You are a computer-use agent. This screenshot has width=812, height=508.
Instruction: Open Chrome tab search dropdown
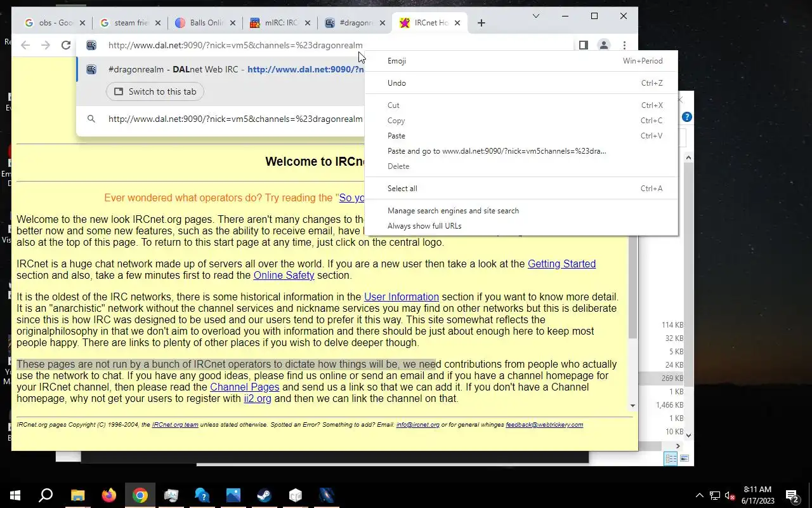[535, 16]
